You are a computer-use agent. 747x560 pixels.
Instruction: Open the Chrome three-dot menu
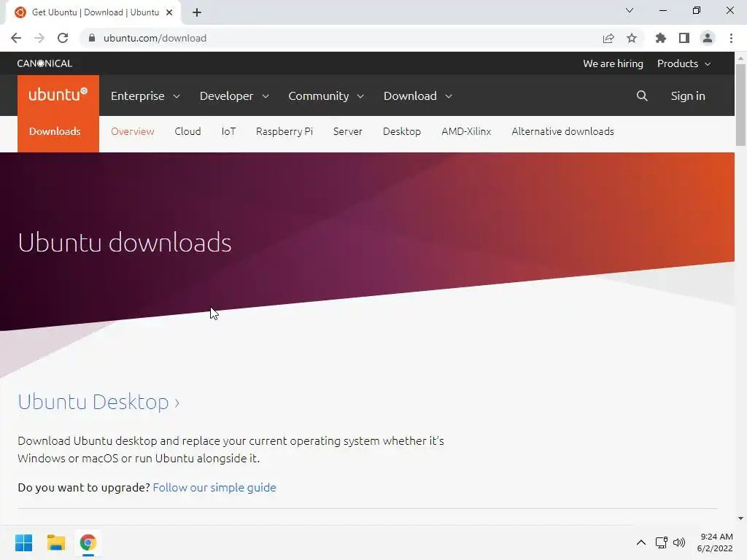click(731, 38)
